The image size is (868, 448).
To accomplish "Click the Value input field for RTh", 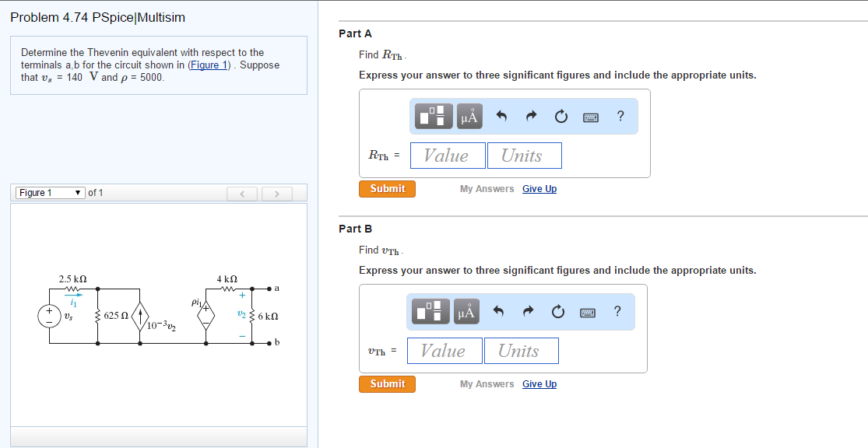I will click(x=448, y=155).
